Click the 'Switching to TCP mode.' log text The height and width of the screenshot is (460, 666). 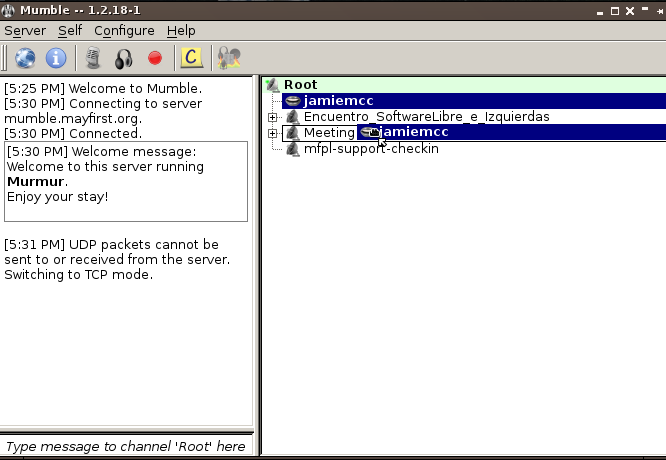[79, 274]
